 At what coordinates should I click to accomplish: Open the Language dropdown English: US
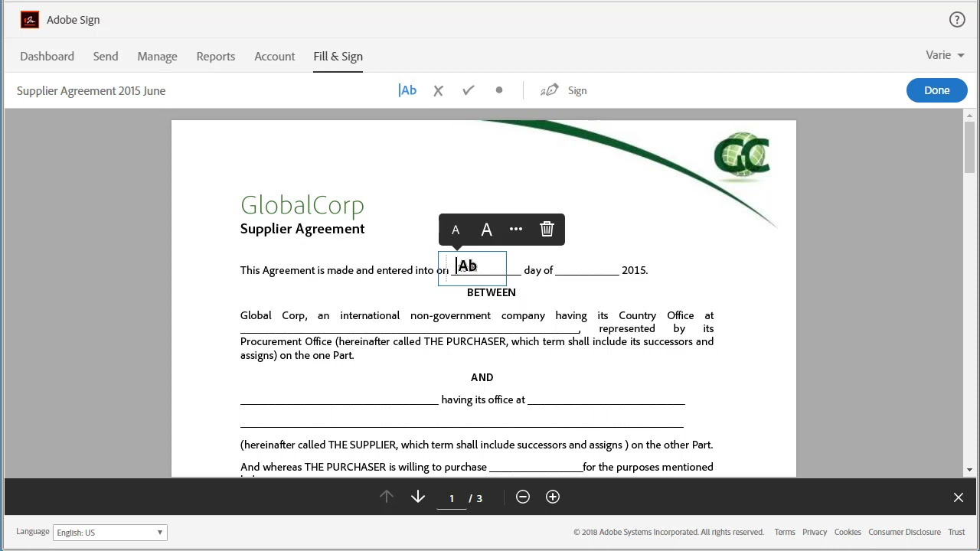[x=109, y=533]
